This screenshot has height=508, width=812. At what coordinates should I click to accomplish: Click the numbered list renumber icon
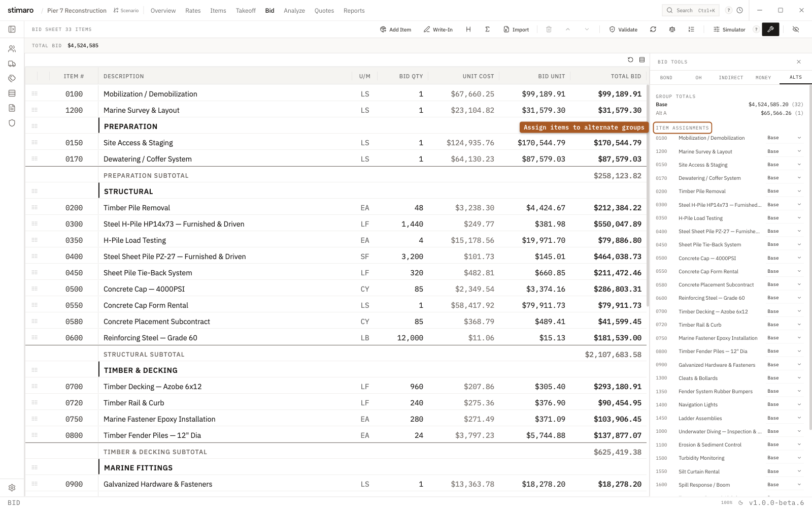[691, 29]
